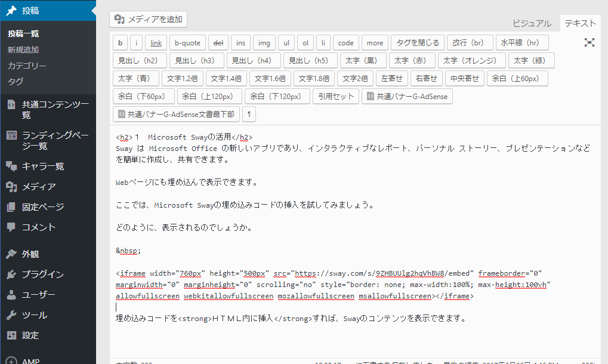This screenshot has height=364, width=608.
Task: Click the 固定ページ pages icon
Action: click(11, 207)
